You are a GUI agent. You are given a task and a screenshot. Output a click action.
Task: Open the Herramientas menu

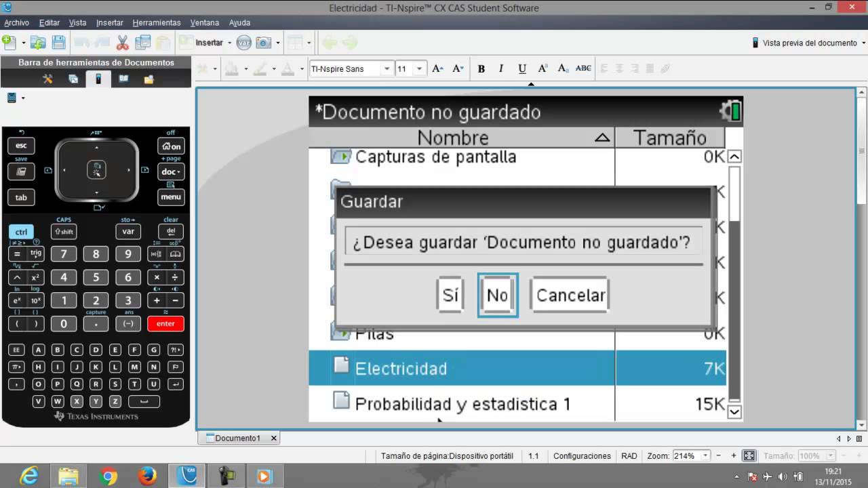157,22
